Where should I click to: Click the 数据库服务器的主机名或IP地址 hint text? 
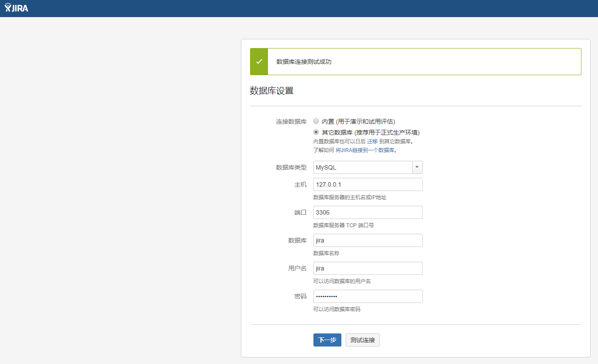pos(350,198)
